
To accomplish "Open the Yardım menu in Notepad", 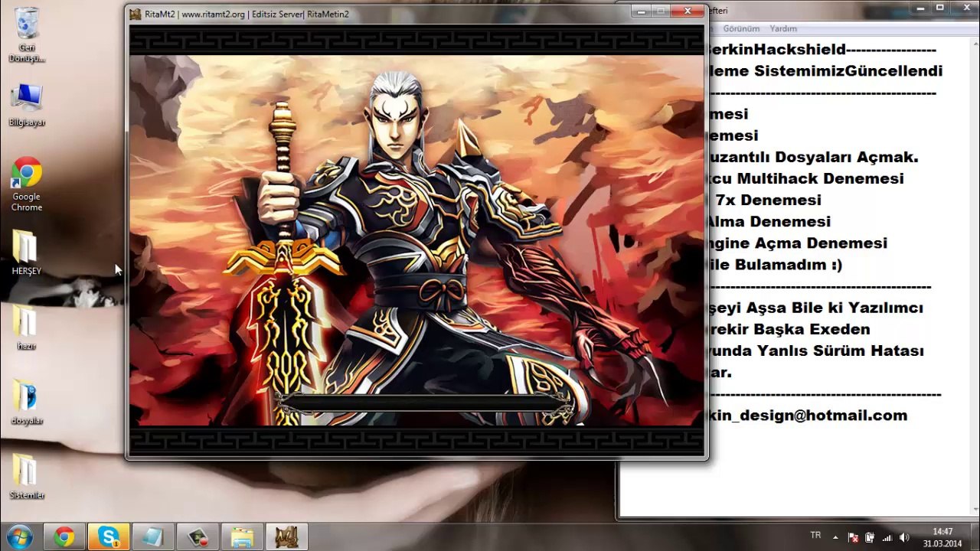I will (x=783, y=28).
